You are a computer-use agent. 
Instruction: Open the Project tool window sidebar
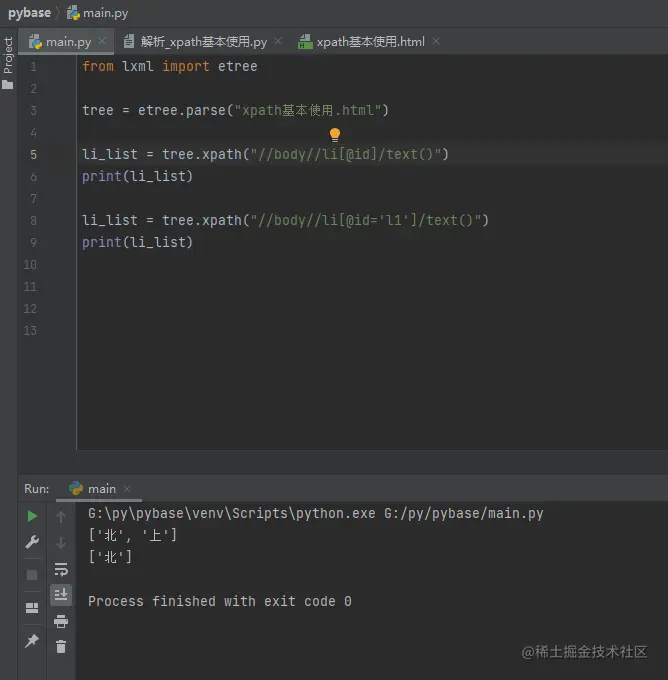pos(8,62)
